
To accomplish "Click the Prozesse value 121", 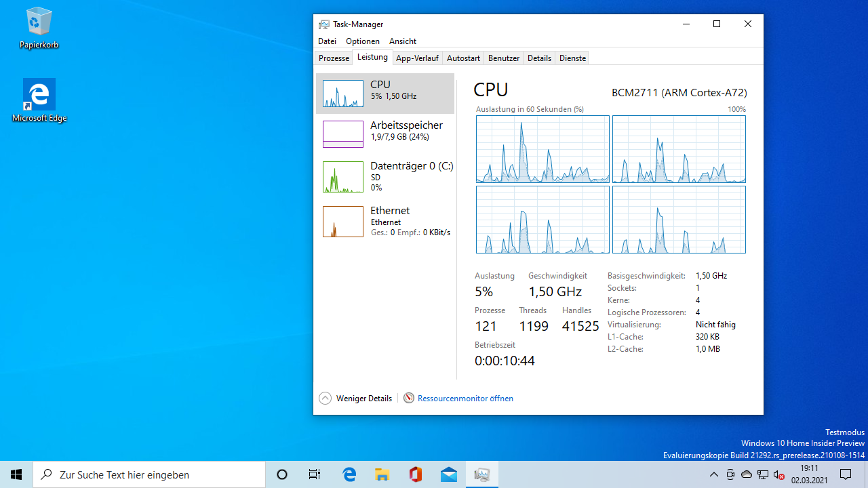I will pyautogui.click(x=486, y=326).
